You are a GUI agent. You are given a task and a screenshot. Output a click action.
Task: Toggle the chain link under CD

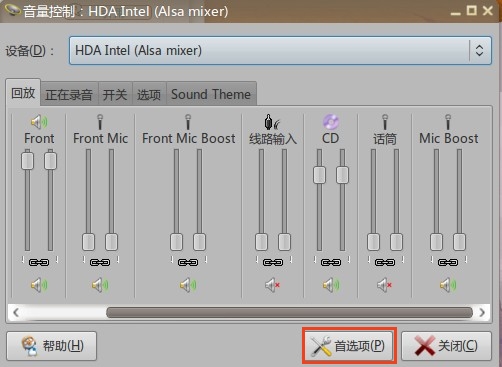coord(331,262)
